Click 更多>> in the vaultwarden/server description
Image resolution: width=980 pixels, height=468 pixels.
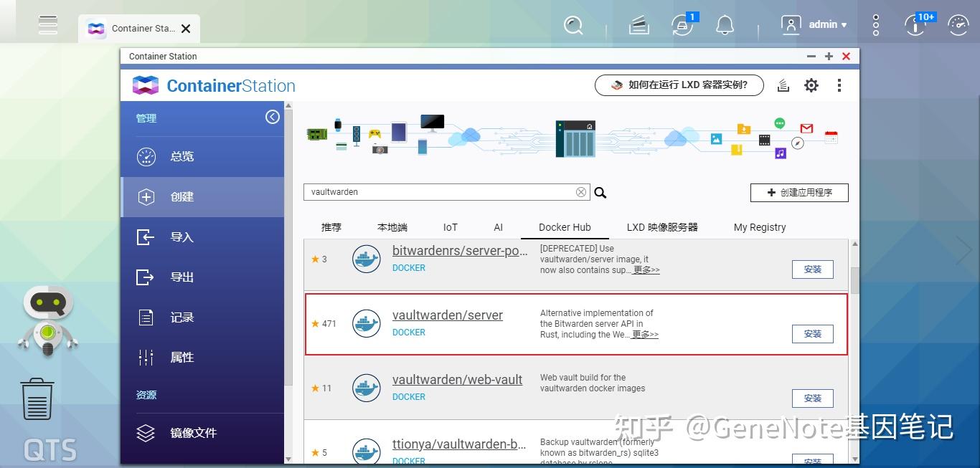pyautogui.click(x=645, y=335)
